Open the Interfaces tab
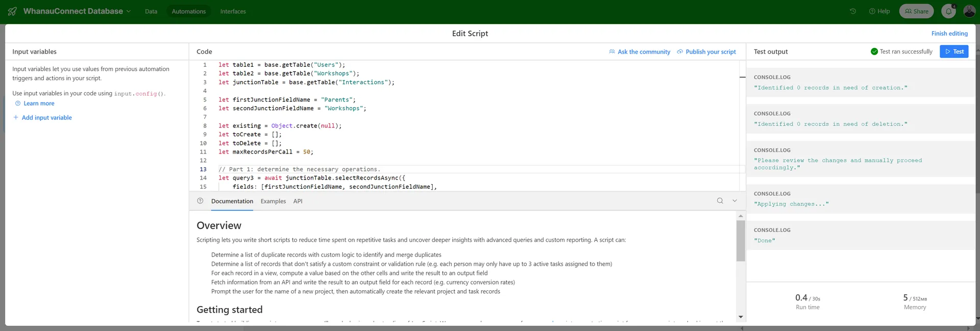 click(233, 11)
